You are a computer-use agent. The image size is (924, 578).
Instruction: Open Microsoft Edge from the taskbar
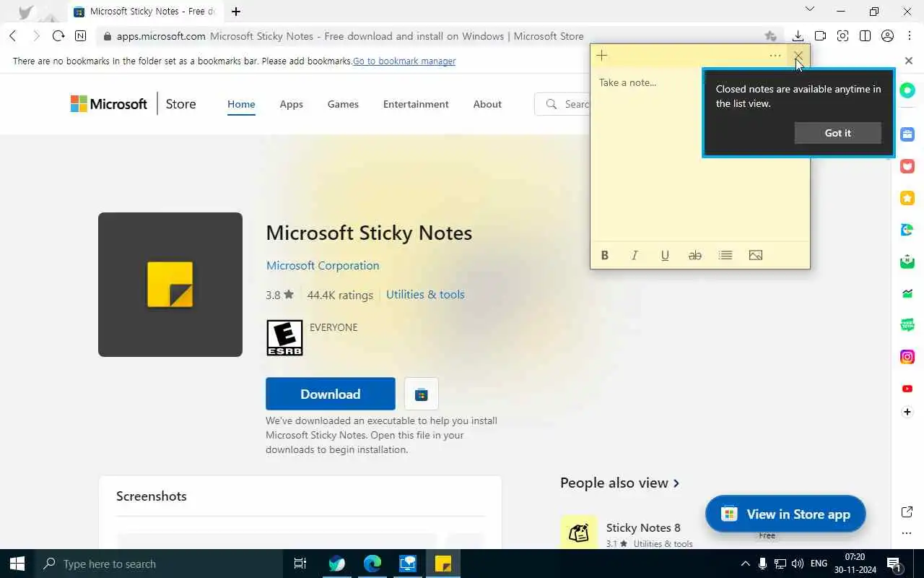[x=372, y=564]
